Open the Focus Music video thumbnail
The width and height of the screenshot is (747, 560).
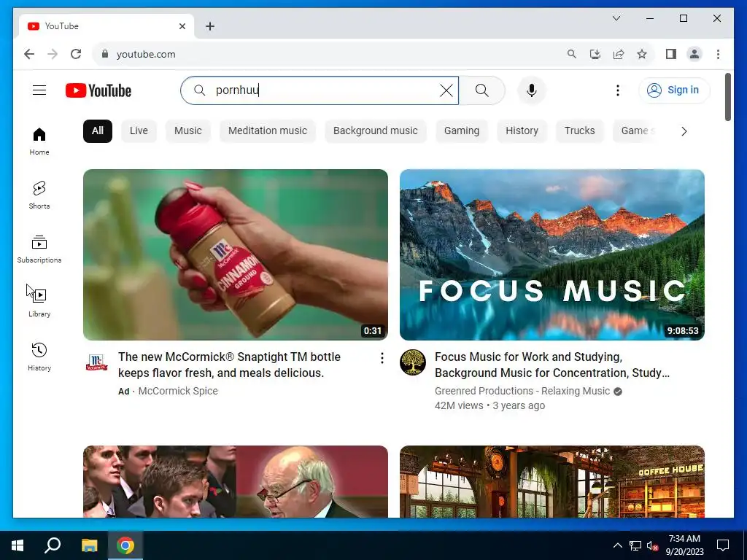coord(551,254)
